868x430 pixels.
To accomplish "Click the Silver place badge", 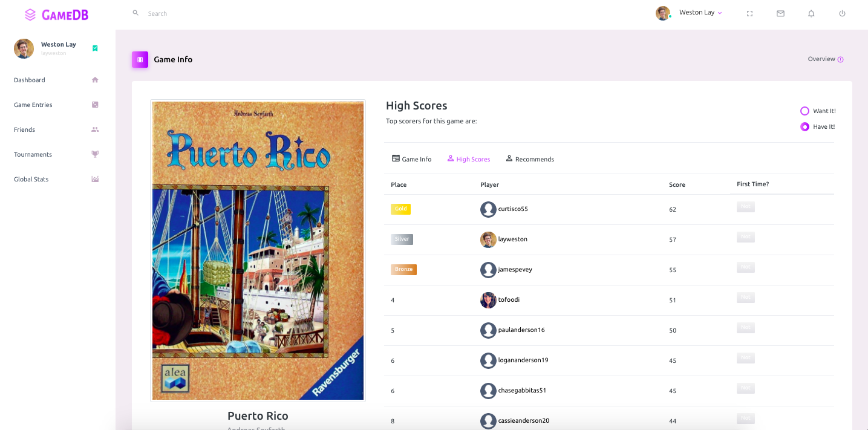I will click(402, 239).
